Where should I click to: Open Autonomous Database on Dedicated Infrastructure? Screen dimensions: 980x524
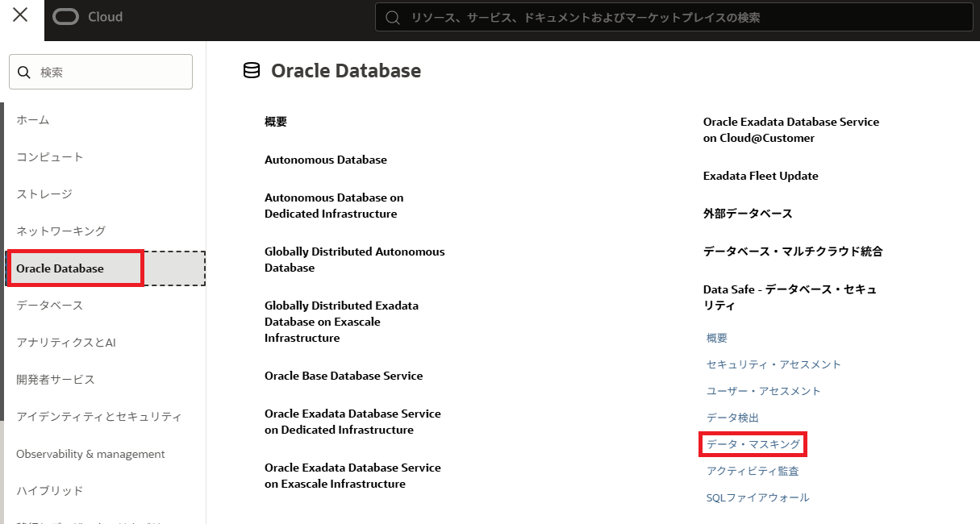pos(334,206)
